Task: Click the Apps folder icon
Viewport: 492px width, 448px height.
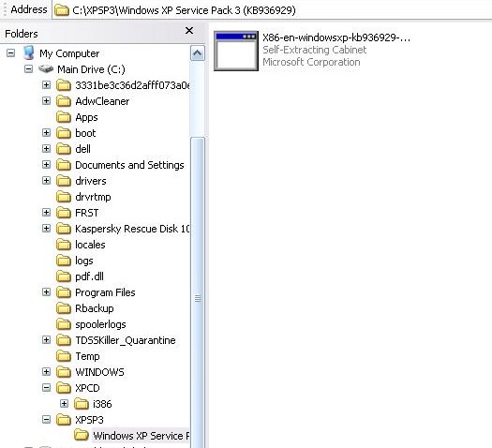Action: click(x=64, y=117)
